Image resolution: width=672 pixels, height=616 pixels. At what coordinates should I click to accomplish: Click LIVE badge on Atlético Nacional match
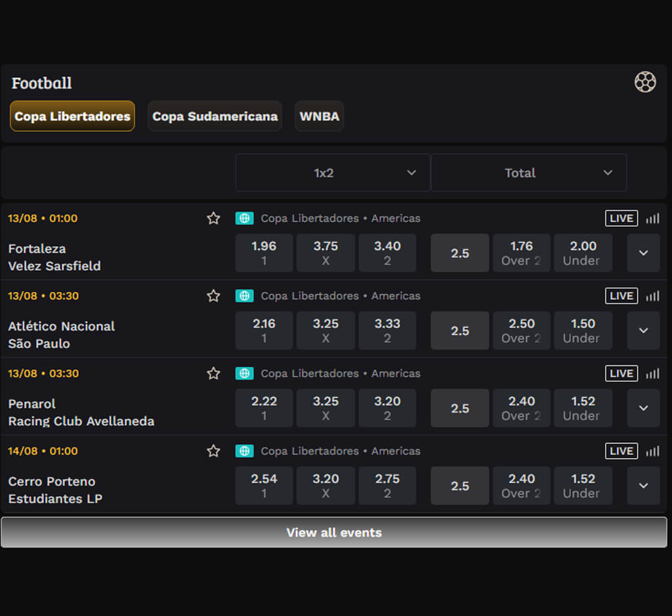tap(621, 296)
